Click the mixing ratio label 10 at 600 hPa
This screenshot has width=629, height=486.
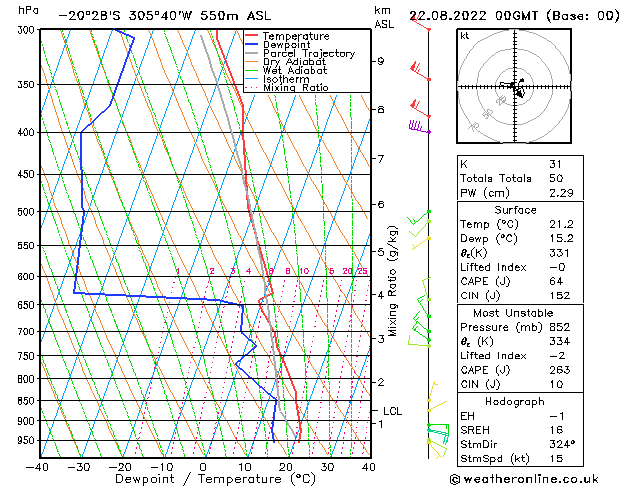click(304, 271)
